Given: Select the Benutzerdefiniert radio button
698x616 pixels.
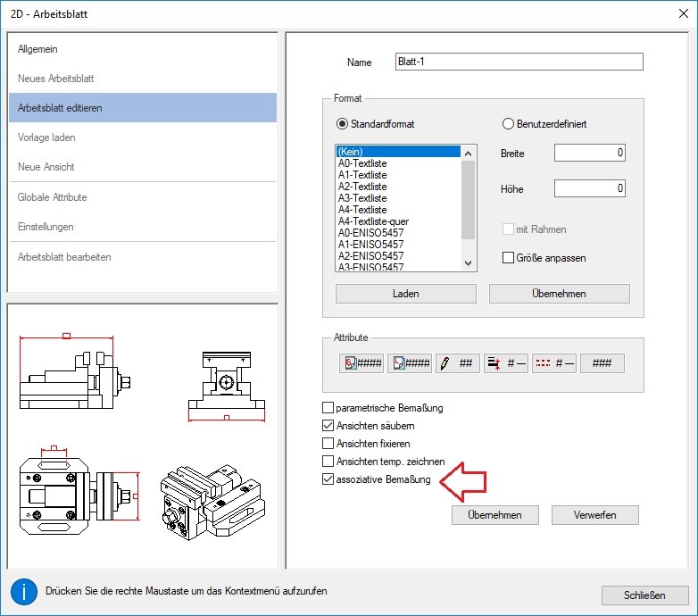Looking at the screenshot, I should [509, 124].
